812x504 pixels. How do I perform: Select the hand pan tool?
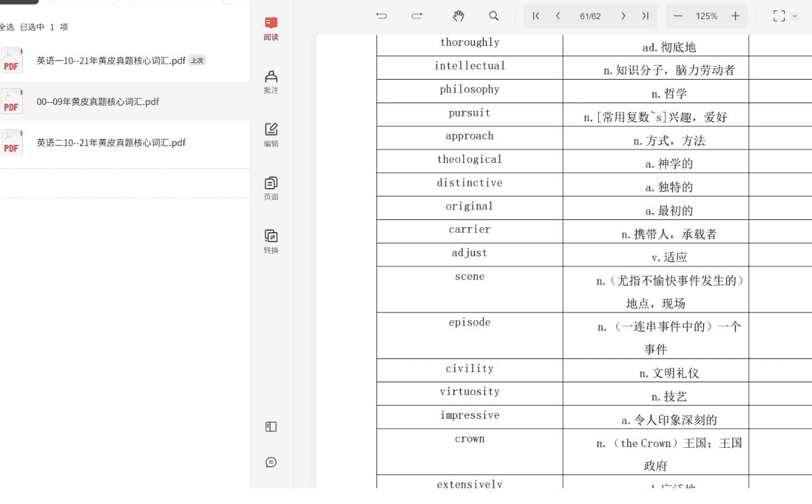459,16
